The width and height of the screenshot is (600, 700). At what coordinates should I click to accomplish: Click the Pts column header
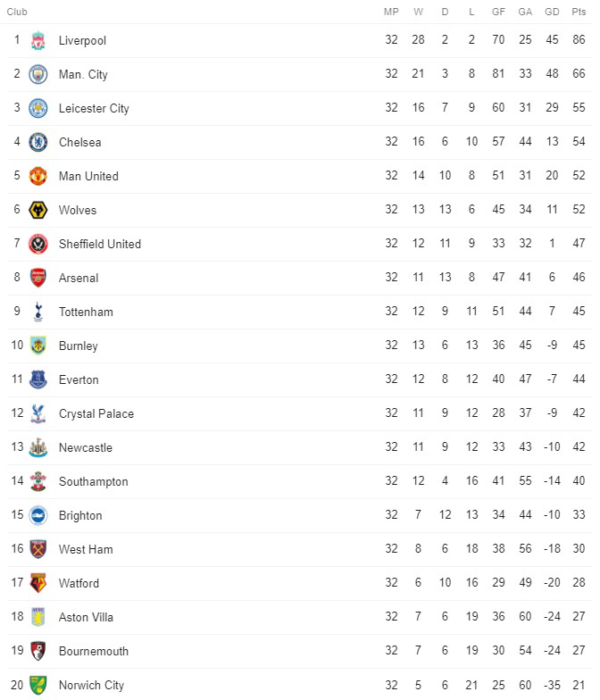click(579, 12)
